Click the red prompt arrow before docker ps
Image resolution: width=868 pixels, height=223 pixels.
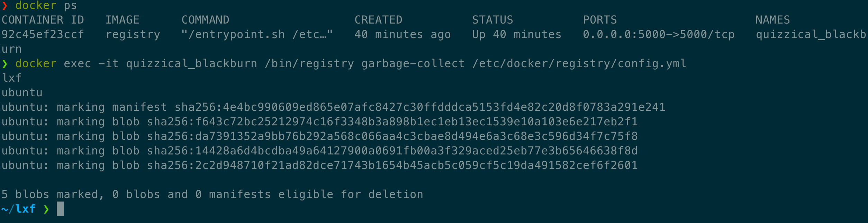[4, 6]
